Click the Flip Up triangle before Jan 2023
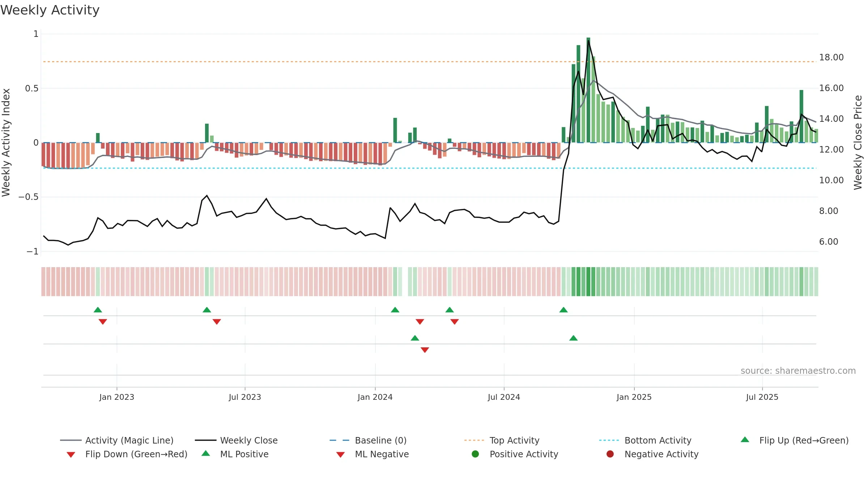The image size is (868, 488). (98, 310)
